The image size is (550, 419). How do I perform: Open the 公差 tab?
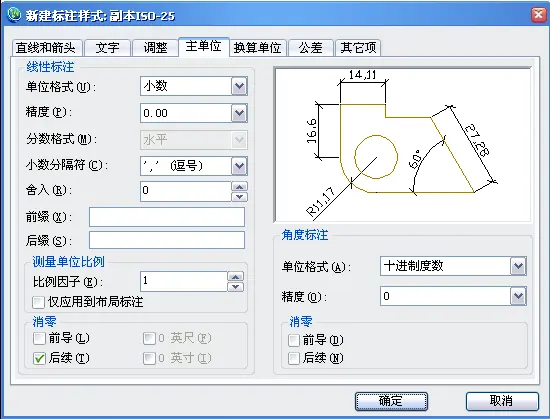coord(310,48)
